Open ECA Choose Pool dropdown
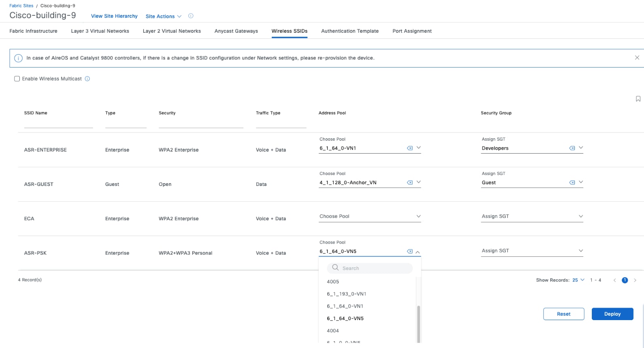Viewport: 644px width, 348px height. click(370, 217)
